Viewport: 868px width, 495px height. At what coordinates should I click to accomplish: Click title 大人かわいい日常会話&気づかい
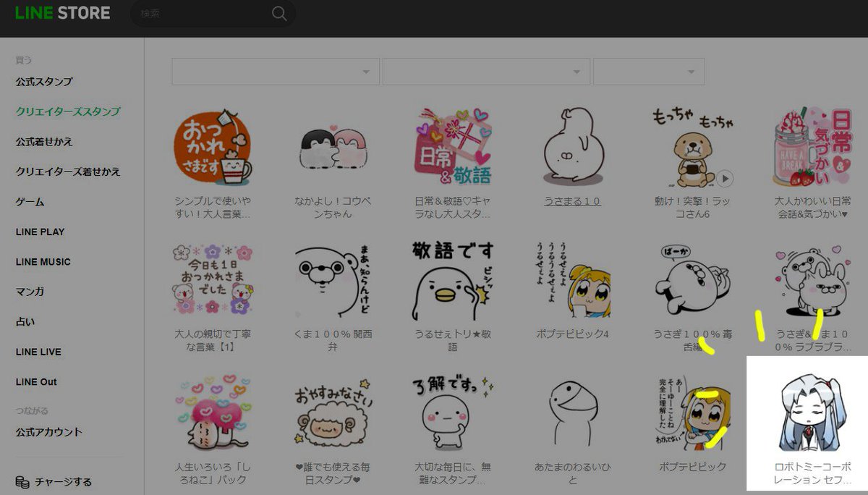[x=812, y=208]
